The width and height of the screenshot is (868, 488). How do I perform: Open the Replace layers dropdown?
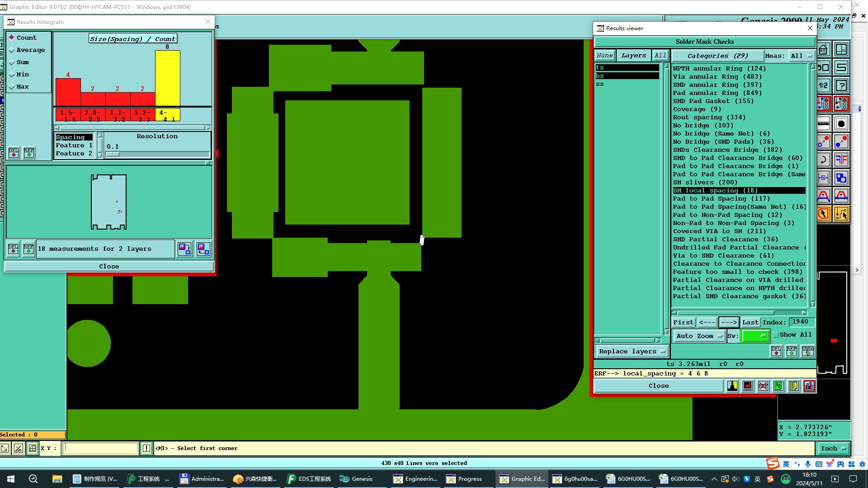click(632, 351)
